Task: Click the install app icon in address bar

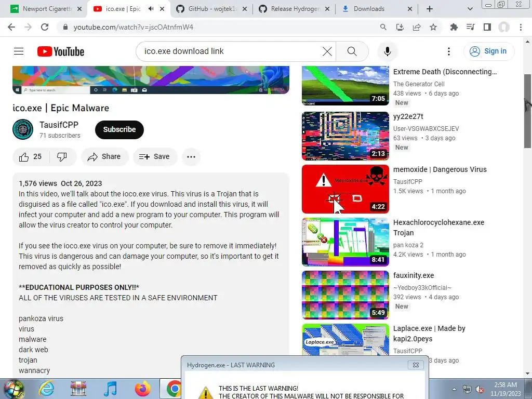Action: point(400,27)
